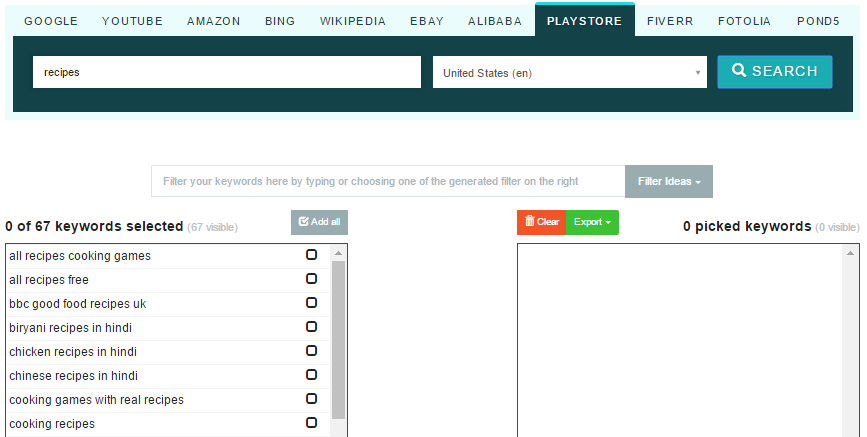Click keyword text 'chicken recipes in hindi'

click(x=72, y=352)
